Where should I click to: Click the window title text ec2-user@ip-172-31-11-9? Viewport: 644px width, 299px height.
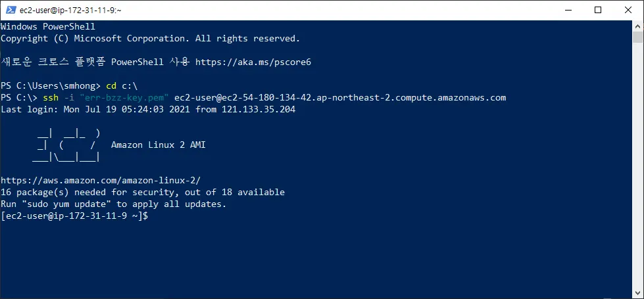[70, 11]
